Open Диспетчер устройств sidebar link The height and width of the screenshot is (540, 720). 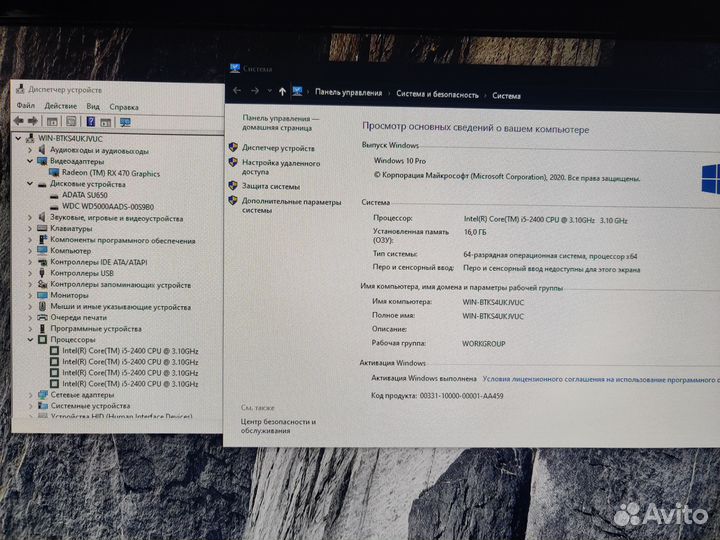[278, 148]
